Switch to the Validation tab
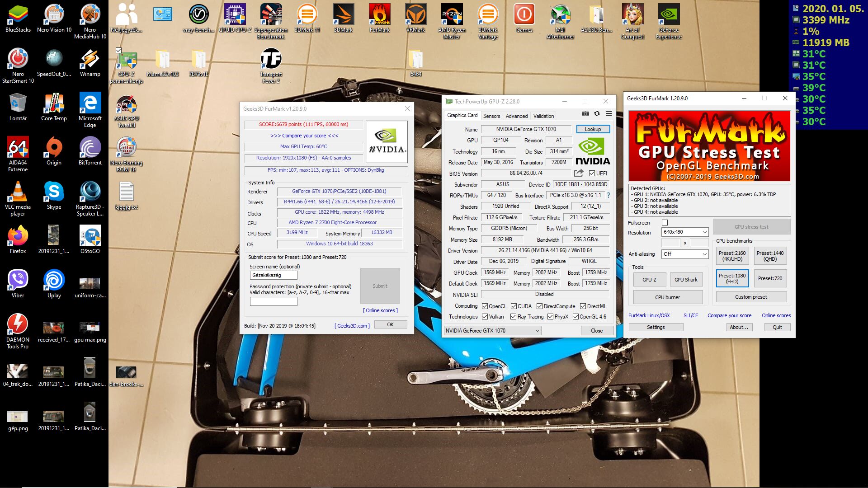 543,116
